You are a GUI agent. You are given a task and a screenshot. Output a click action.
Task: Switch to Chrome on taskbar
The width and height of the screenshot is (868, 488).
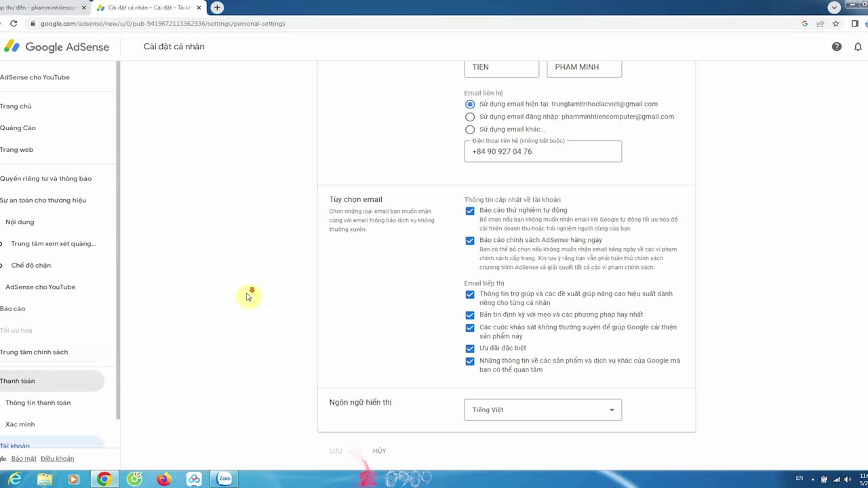tap(104, 479)
